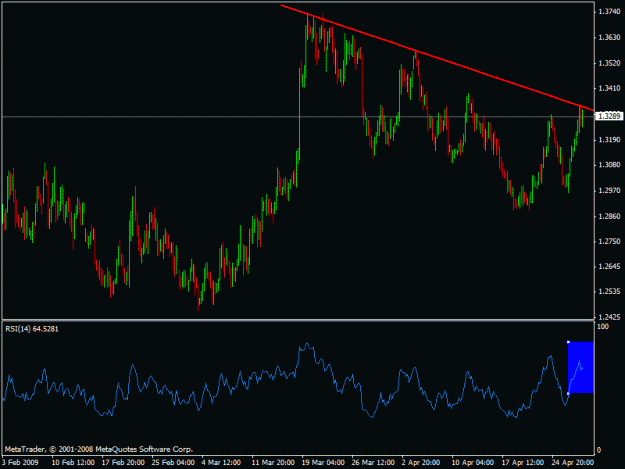Click the 1.3410 price scale value
The image size is (625, 469).
(609, 88)
